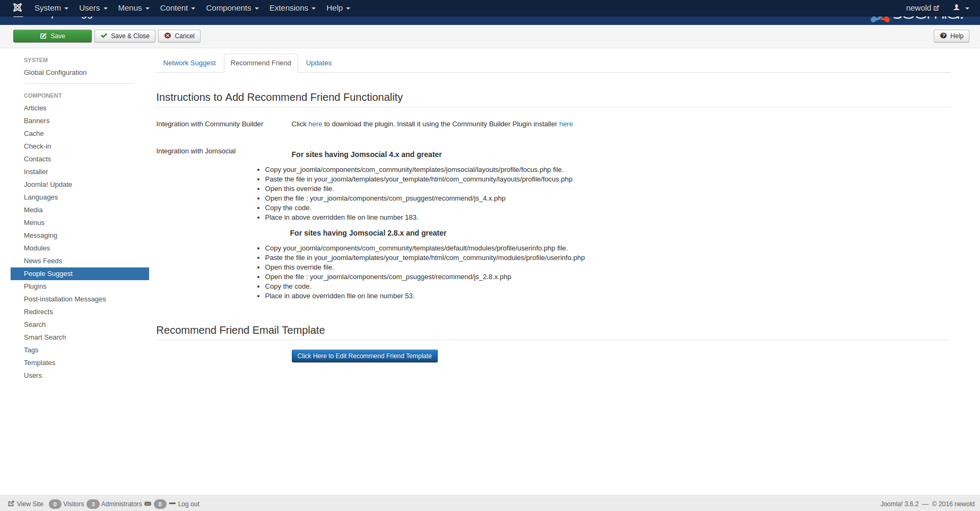Click Log out in the footer

[x=188, y=504]
